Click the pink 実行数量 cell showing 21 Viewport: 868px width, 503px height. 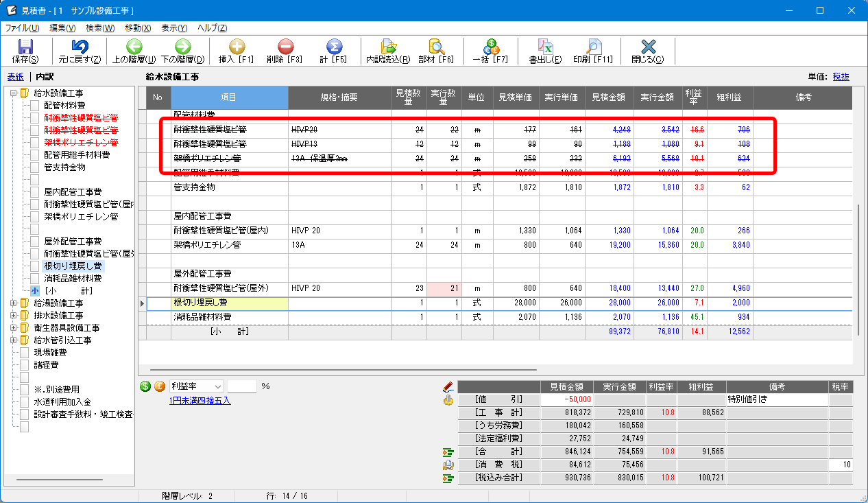(x=444, y=288)
